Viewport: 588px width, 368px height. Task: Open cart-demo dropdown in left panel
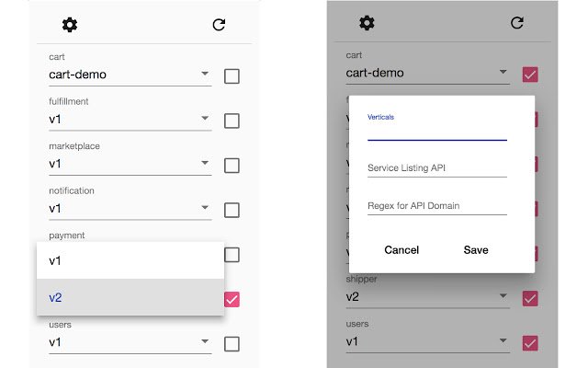(130, 75)
